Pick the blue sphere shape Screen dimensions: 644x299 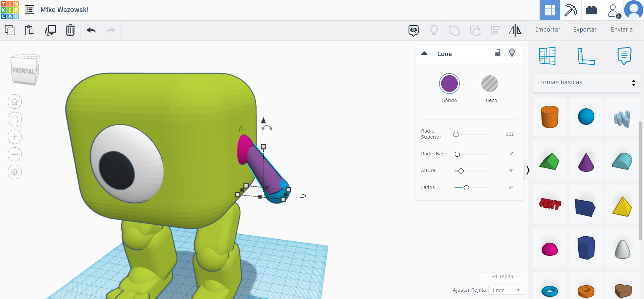click(586, 117)
